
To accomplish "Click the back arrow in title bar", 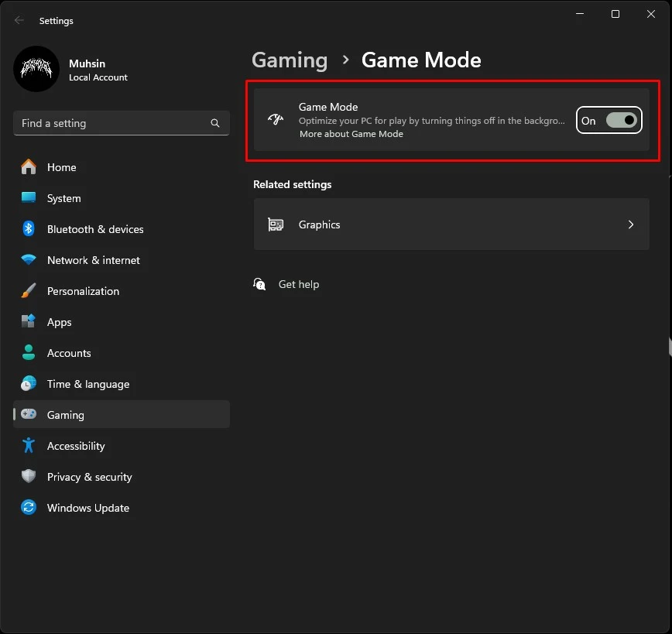I will click(x=19, y=20).
